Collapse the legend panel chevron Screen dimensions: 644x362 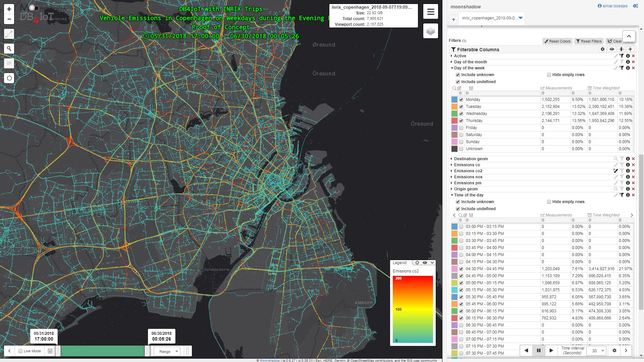[x=432, y=263]
